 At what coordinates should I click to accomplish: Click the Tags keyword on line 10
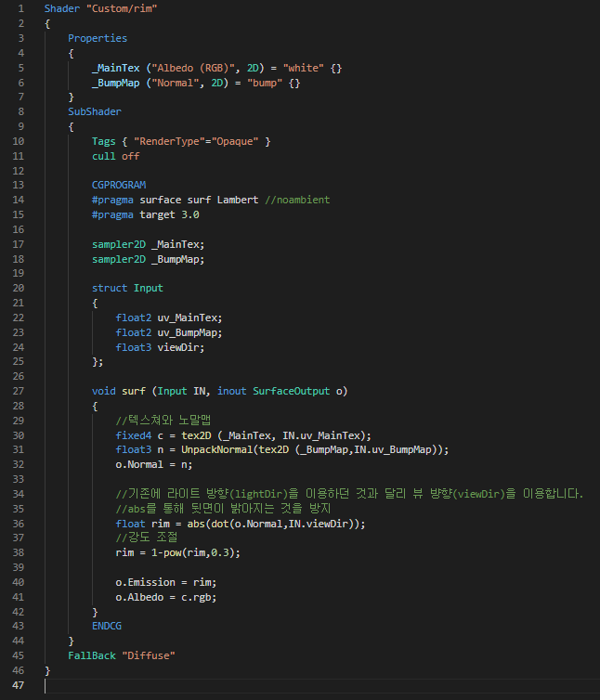(104, 141)
